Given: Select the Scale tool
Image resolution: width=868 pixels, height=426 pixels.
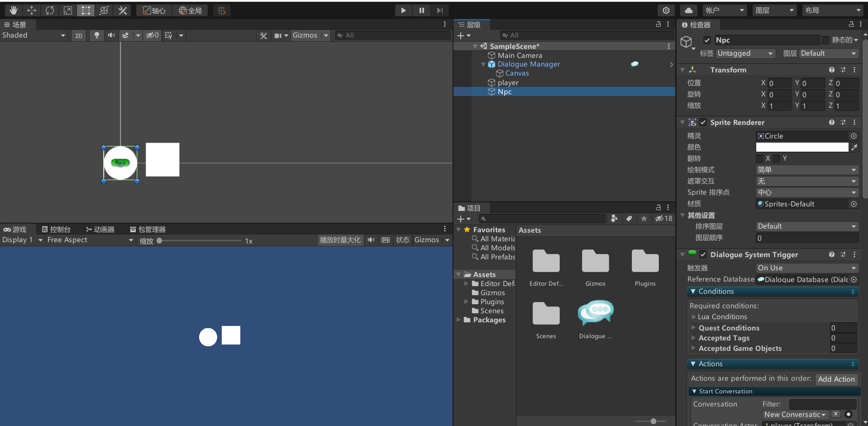Looking at the screenshot, I should (x=68, y=10).
